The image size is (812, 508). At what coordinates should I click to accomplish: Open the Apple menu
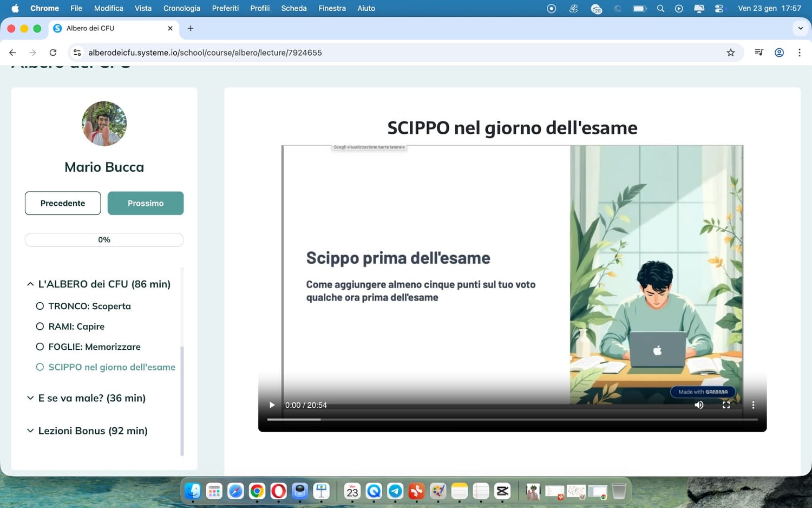coord(15,8)
